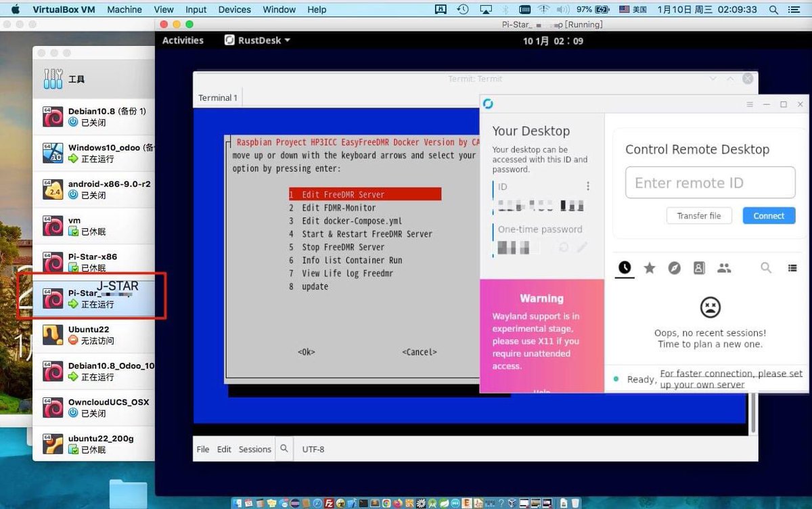Open the address book icon
The height and width of the screenshot is (509, 812).
pos(699,267)
